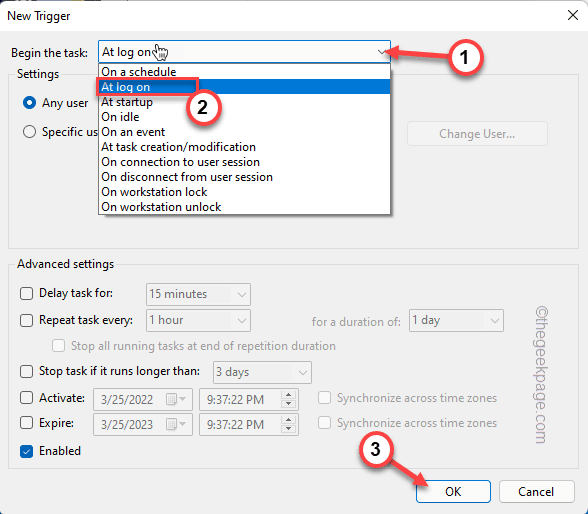The width and height of the screenshot is (588, 514).
Task: Enable the Delay task for checkbox
Action: pyautogui.click(x=26, y=293)
